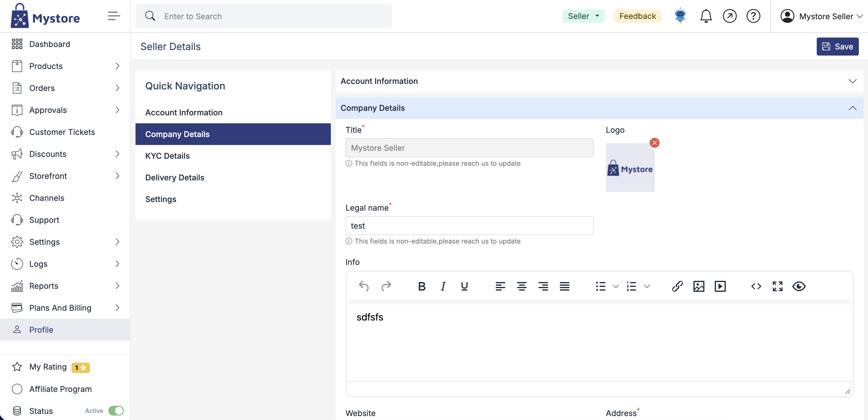Open Customer Tickets in sidebar
Screen dimensions: 868x420
tap(62, 132)
